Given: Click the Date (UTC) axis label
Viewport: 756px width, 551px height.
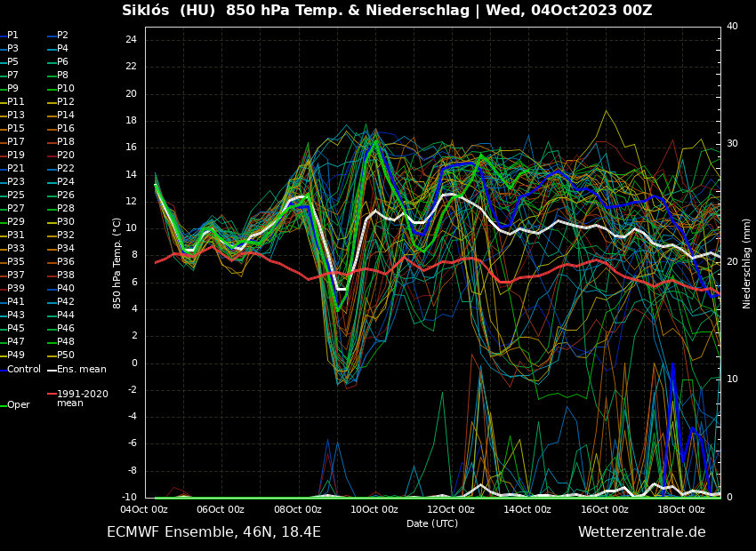Looking at the screenshot, I should 432,523.
